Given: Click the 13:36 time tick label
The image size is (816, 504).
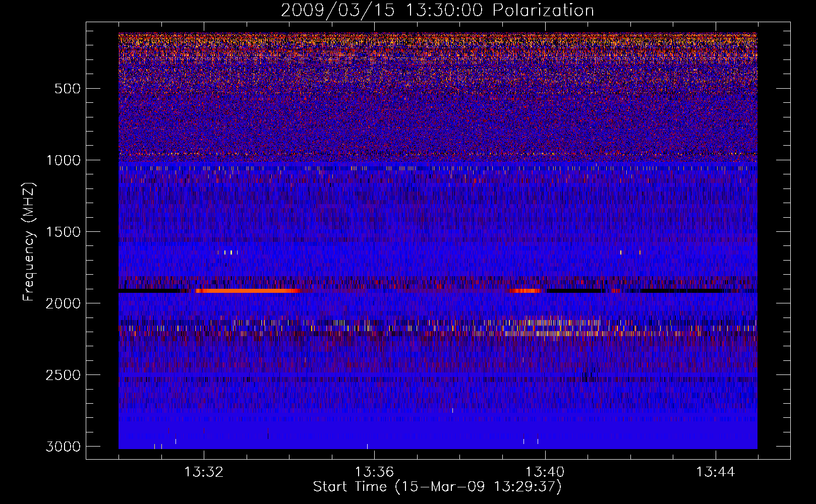Looking at the screenshot, I should pyautogui.click(x=374, y=472).
